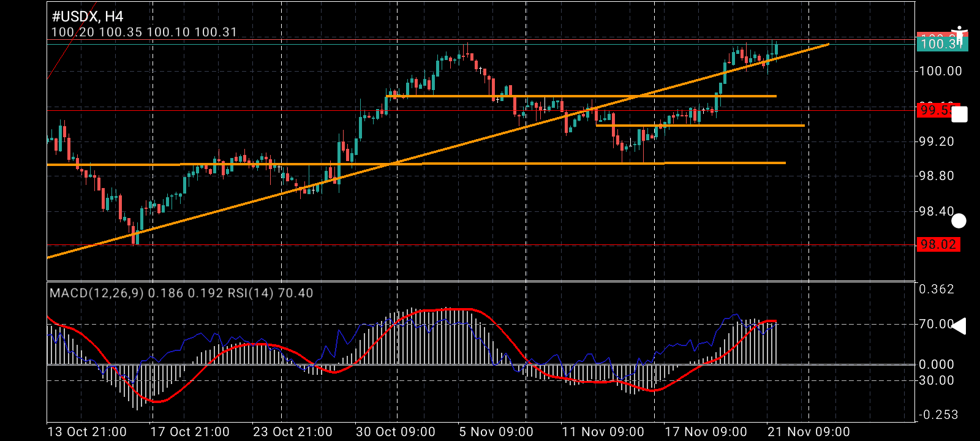Tap the #USDX, H4 chart title
This screenshot has width=980, height=441.
click(x=88, y=17)
